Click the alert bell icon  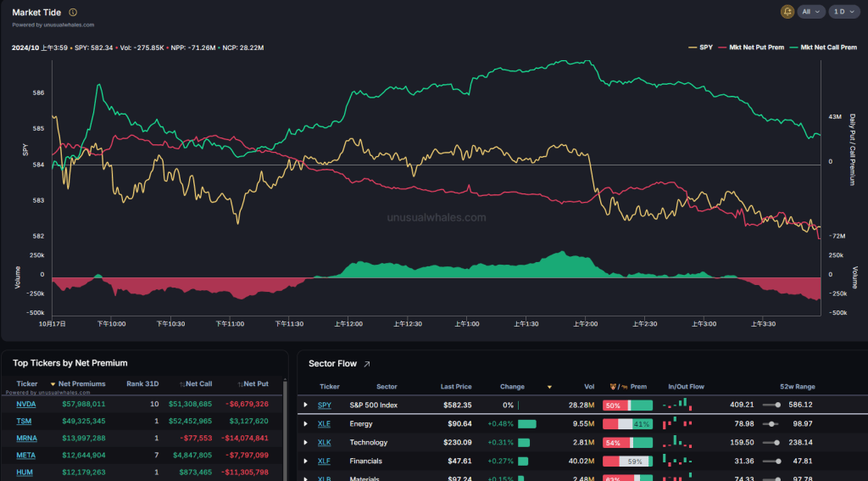pos(787,12)
